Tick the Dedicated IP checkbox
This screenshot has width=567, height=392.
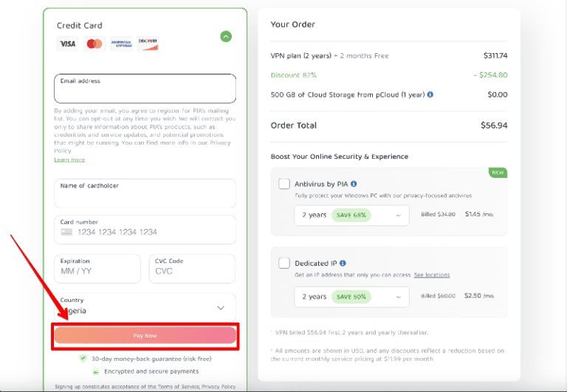coord(284,263)
